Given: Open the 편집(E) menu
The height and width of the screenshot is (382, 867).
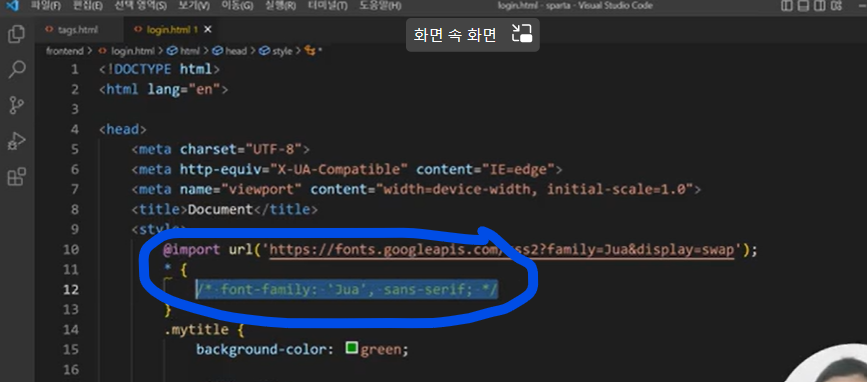Looking at the screenshot, I should (88, 6).
